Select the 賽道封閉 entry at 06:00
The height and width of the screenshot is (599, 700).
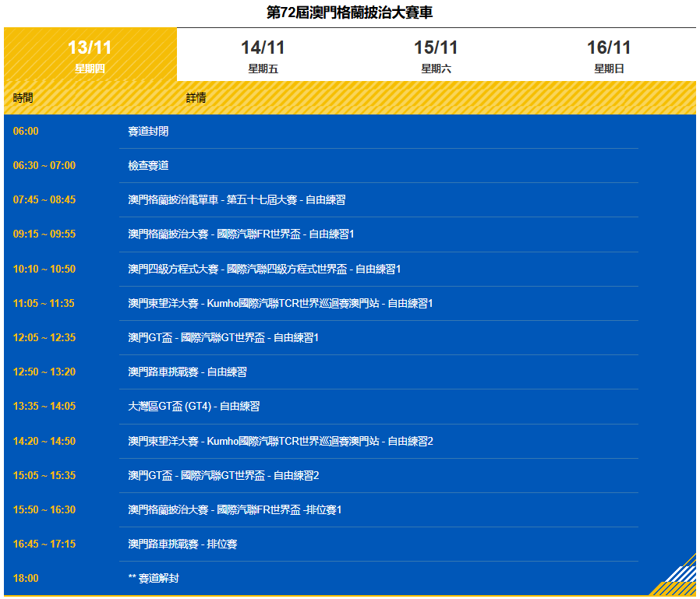coord(148,132)
